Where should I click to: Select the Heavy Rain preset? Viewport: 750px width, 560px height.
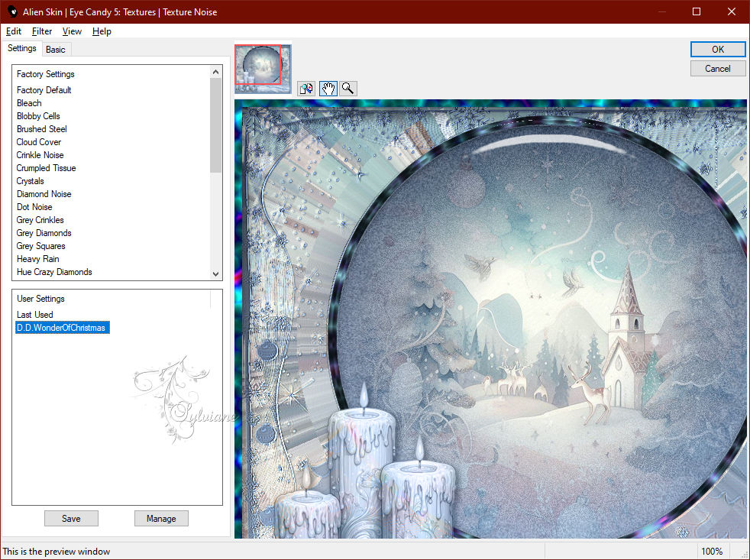coord(37,259)
